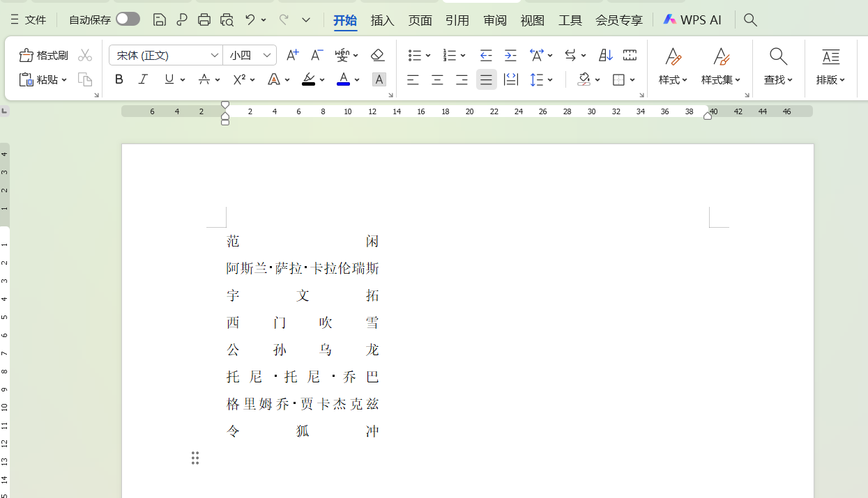The image size is (868, 498).
Task: Switch to the 插入 tab
Action: tap(382, 20)
